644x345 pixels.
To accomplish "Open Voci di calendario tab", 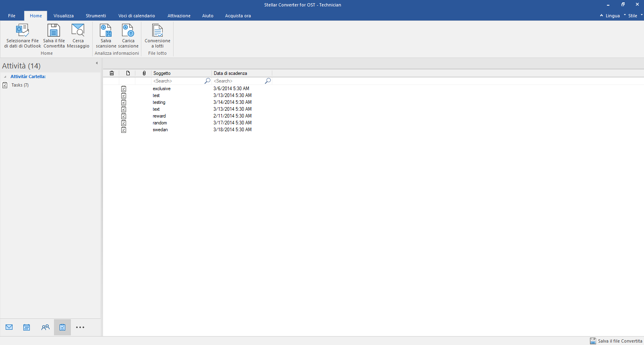I will (x=137, y=16).
